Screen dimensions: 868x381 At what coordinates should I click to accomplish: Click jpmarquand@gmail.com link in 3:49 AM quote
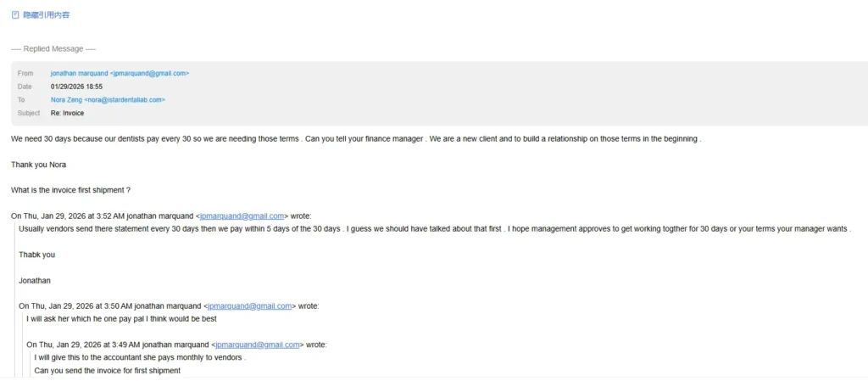click(258, 345)
